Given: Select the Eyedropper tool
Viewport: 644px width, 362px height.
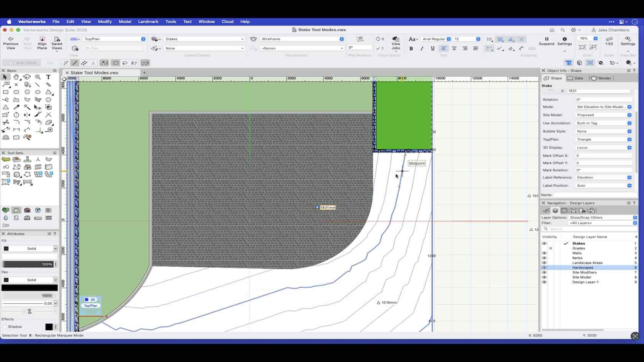Looking at the screenshot, I should (16, 107).
